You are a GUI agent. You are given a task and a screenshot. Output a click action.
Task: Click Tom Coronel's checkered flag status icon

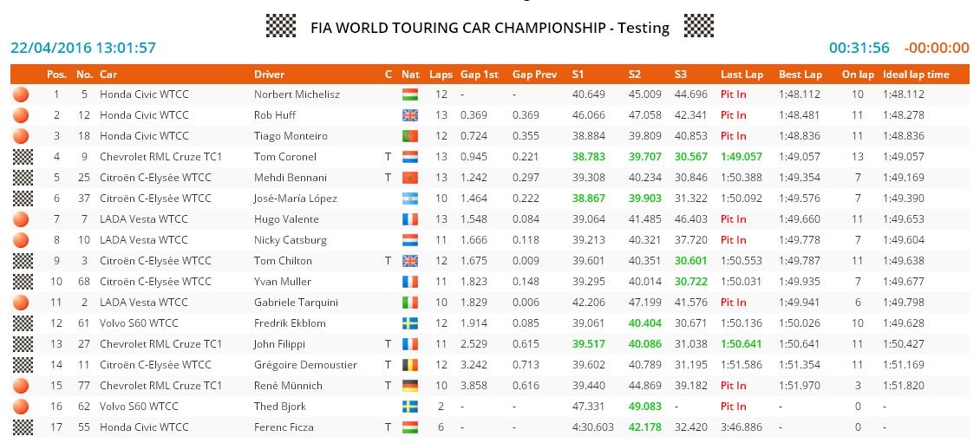pyautogui.click(x=21, y=157)
